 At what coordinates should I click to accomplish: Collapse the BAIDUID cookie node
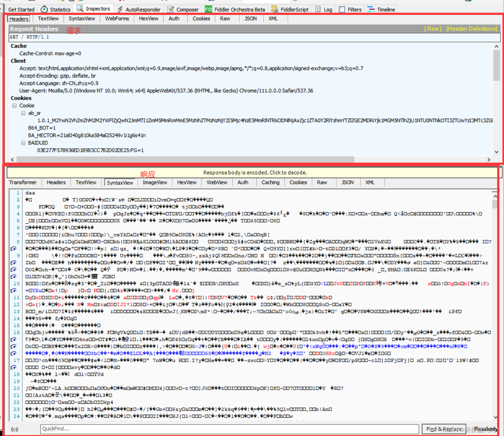[23, 143]
